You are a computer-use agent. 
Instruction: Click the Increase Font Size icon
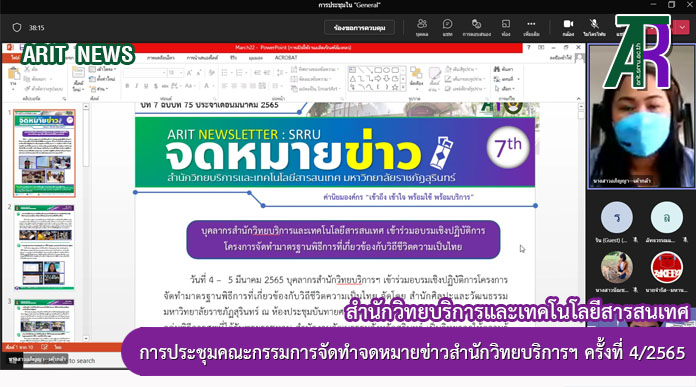pyautogui.click(x=190, y=72)
